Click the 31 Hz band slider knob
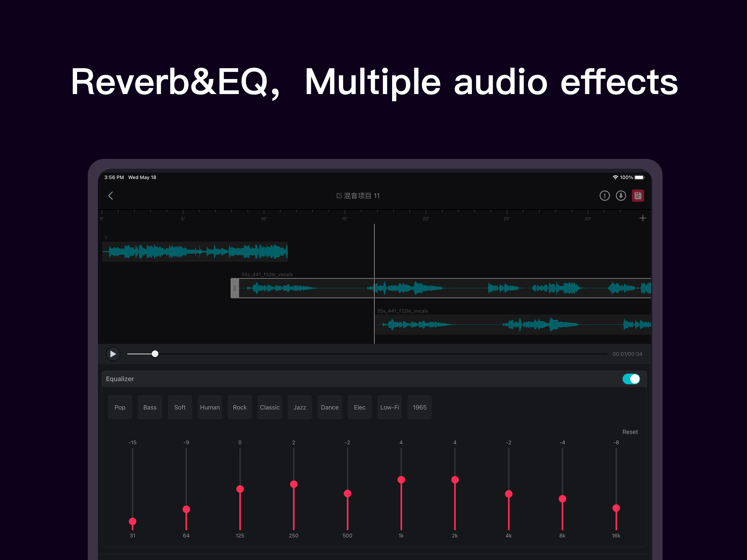The image size is (747, 560). tap(132, 521)
